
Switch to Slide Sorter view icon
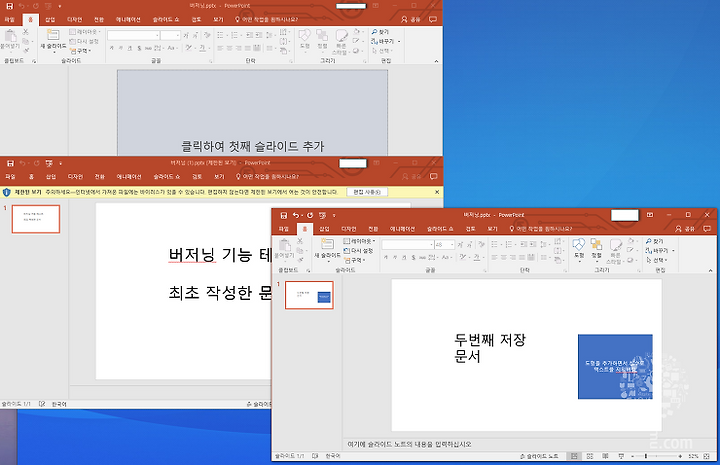[x=590, y=456]
